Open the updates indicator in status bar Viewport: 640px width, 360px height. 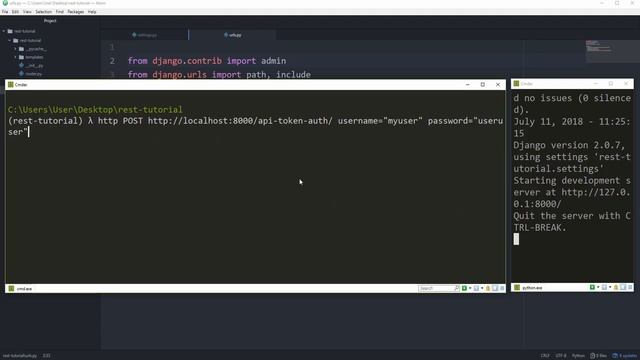(624, 356)
